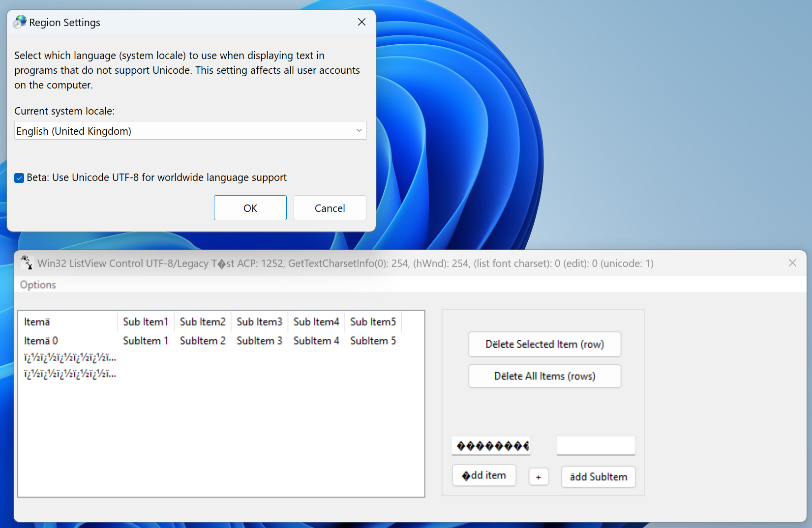This screenshot has height=528, width=812.
Task: Click the empty subitem text field
Action: tap(596, 446)
